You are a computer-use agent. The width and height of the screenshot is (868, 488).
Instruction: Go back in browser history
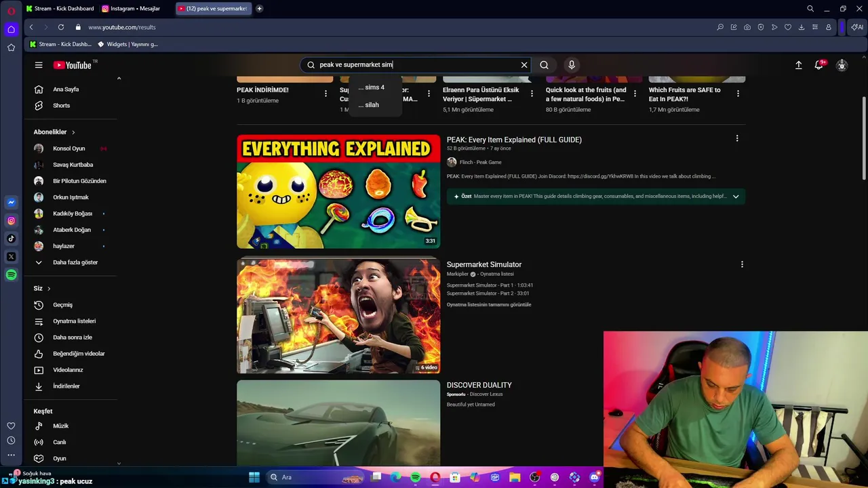pos(31,27)
